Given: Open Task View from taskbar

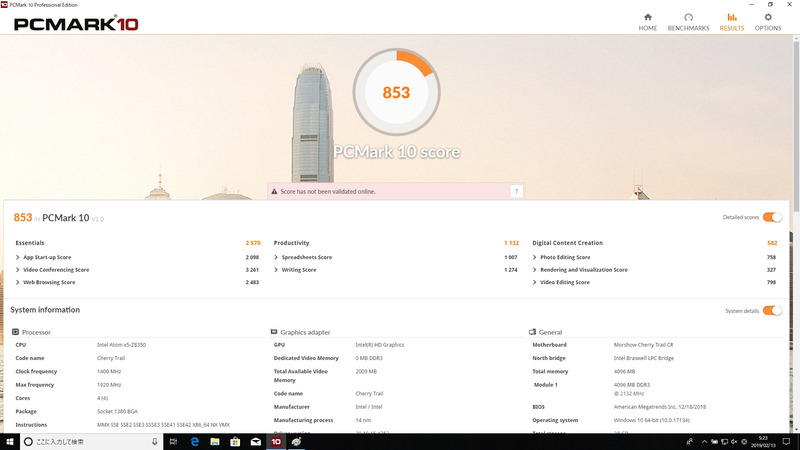Looking at the screenshot, I should pyautogui.click(x=173, y=442).
